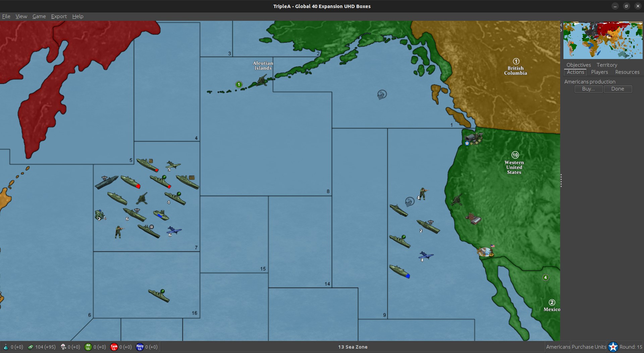Open the Resources tab
The width and height of the screenshot is (644, 353).
pyautogui.click(x=627, y=72)
